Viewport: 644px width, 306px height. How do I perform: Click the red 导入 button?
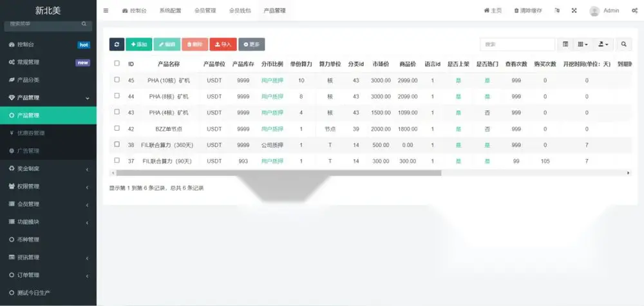coord(223,44)
